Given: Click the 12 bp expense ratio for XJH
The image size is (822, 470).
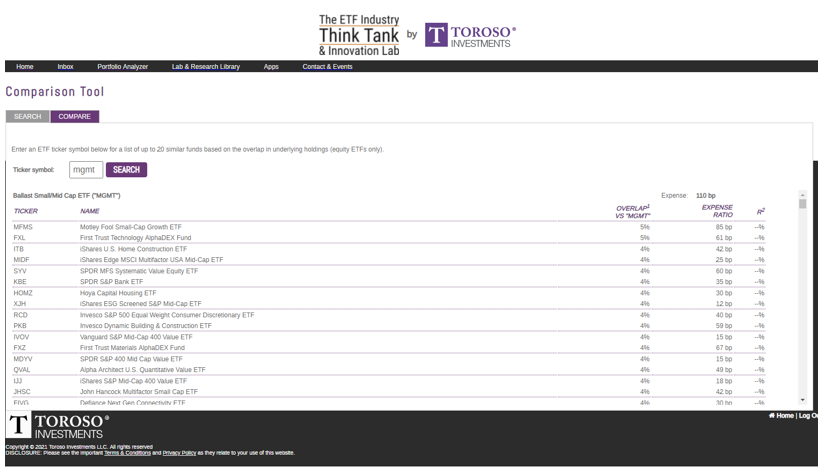Looking at the screenshot, I should [724, 304].
